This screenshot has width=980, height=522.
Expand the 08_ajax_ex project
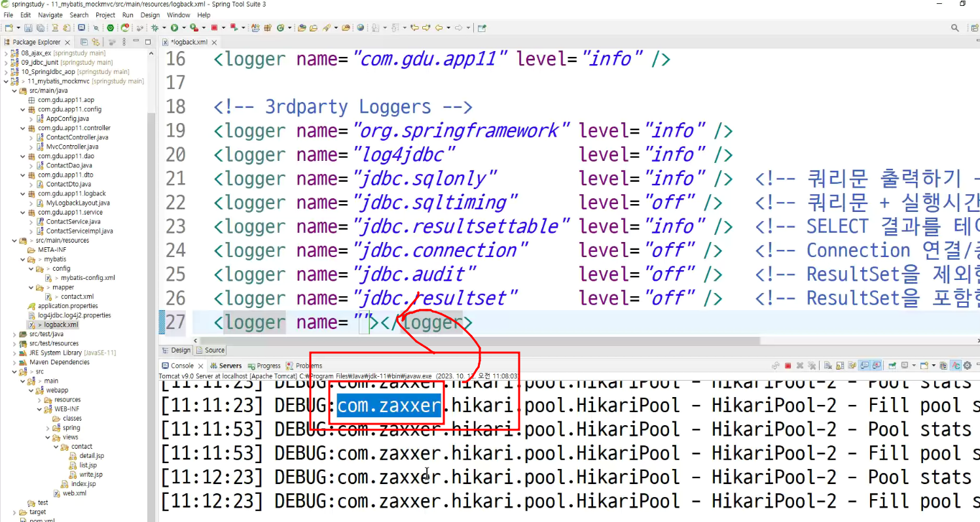pyautogui.click(x=6, y=53)
